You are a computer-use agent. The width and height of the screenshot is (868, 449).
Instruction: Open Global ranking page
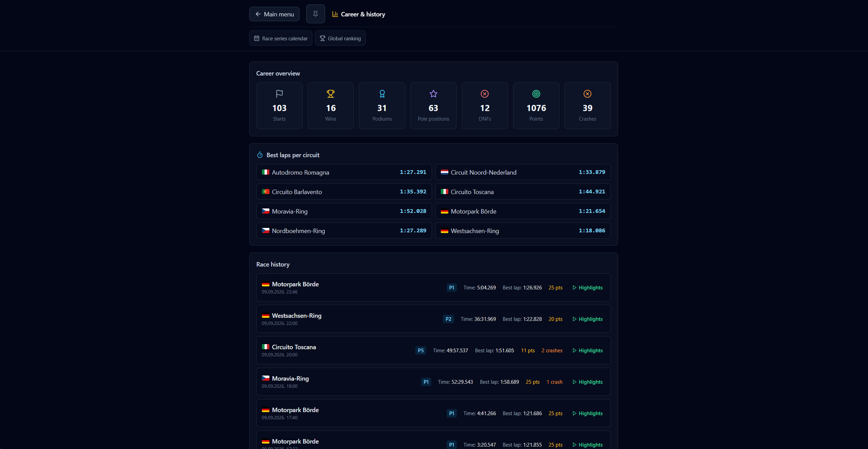pyautogui.click(x=340, y=38)
